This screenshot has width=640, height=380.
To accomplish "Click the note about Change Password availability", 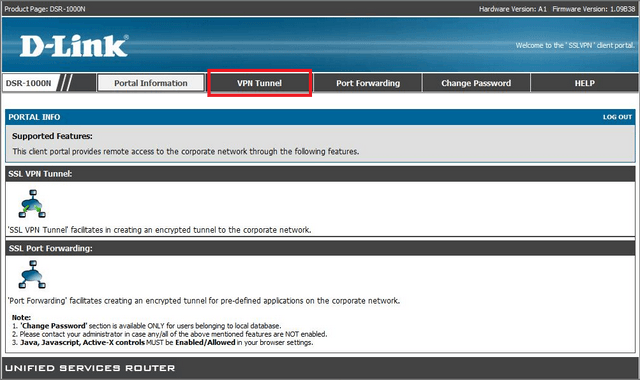I will click(147, 326).
